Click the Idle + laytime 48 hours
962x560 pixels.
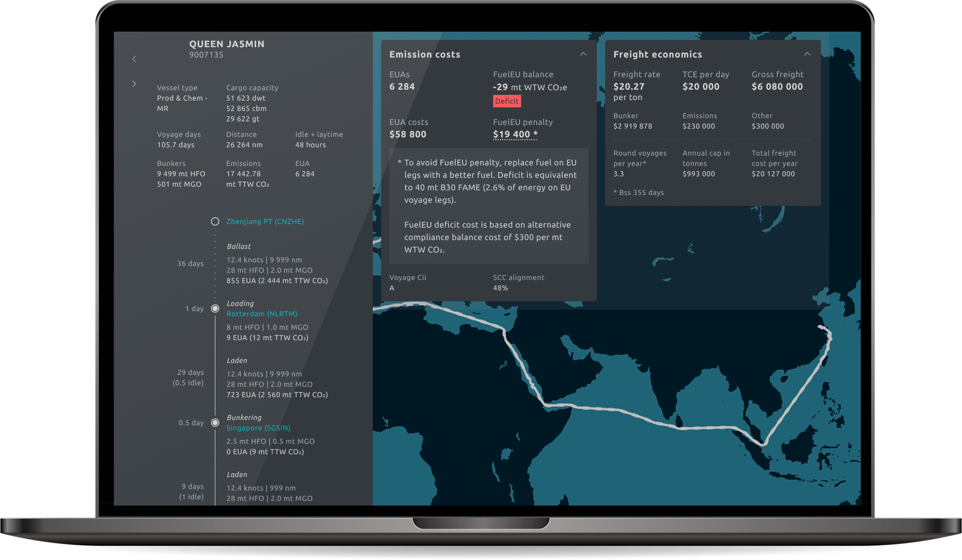point(310,145)
